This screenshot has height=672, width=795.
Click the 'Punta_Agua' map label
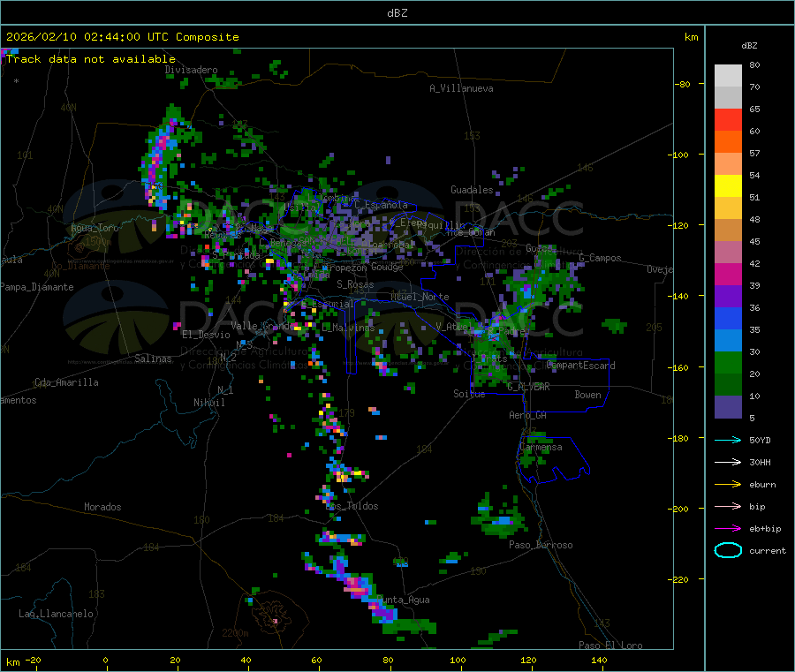pyautogui.click(x=403, y=600)
